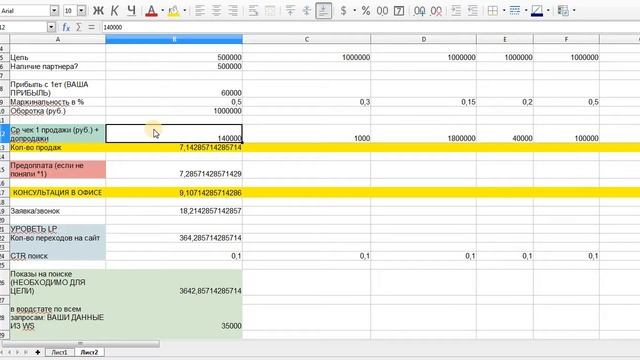The height and width of the screenshot is (360, 640).
Task: Select cell with value 60000
Action: tap(174, 89)
